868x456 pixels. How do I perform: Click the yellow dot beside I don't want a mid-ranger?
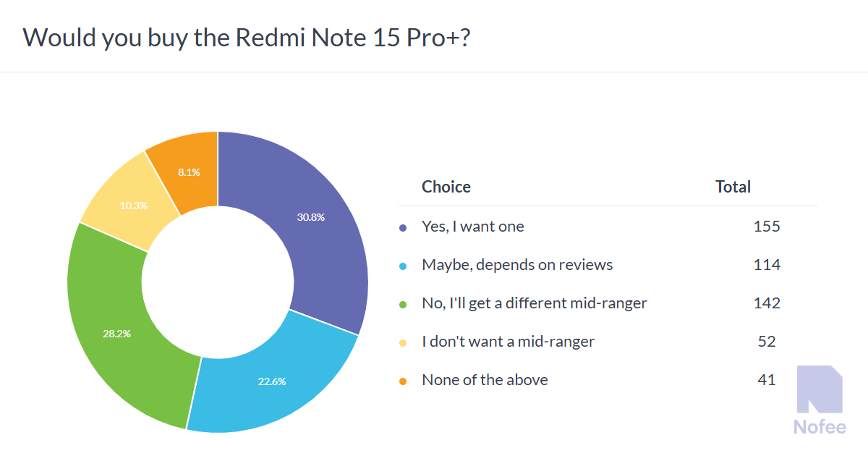point(404,342)
